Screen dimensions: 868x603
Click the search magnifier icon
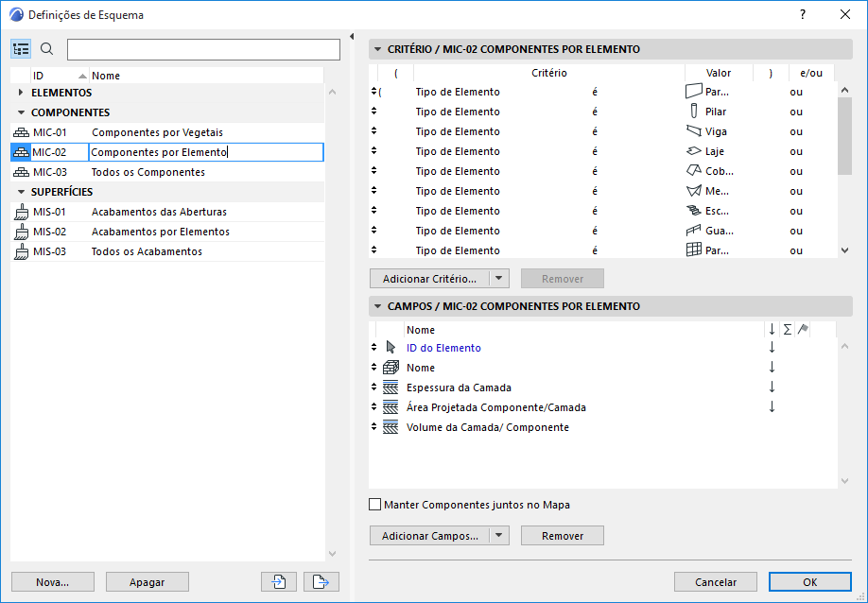[x=47, y=49]
